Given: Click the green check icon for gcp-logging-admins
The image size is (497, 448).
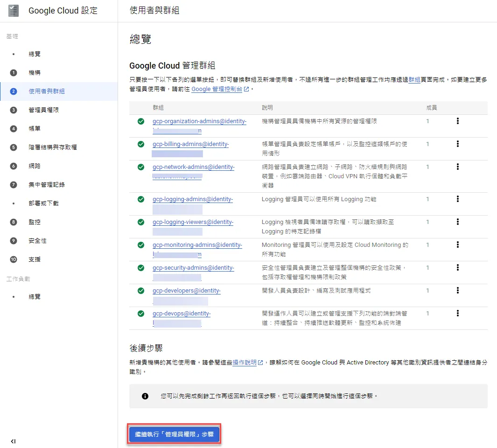Looking at the screenshot, I should 141,199.
